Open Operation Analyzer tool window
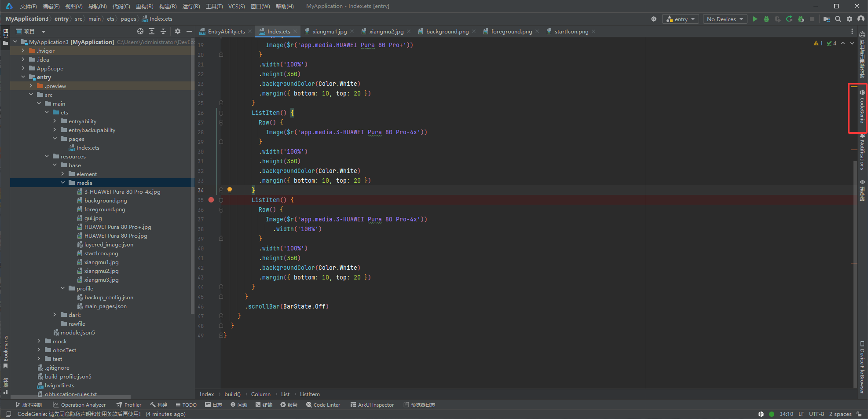868x419 pixels. [x=79, y=405]
